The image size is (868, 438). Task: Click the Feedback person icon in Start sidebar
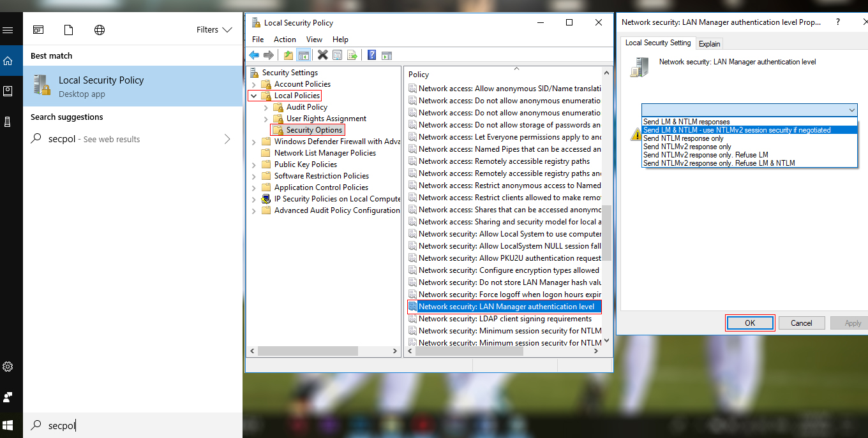click(8, 397)
